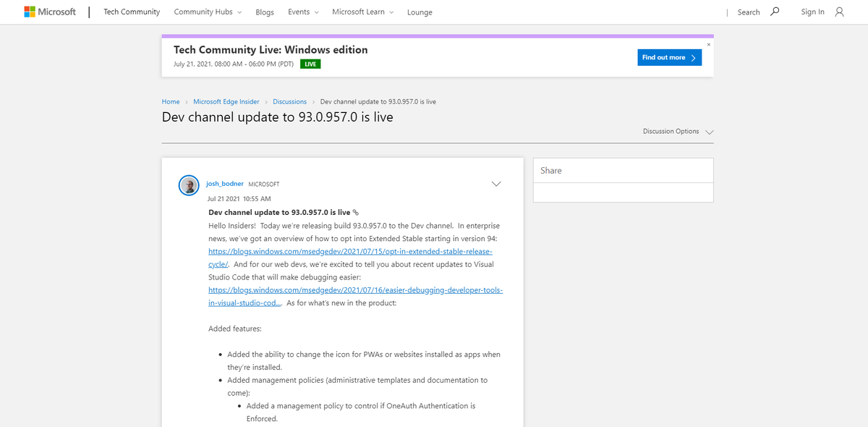Open the search magnifier icon

point(775,12)
